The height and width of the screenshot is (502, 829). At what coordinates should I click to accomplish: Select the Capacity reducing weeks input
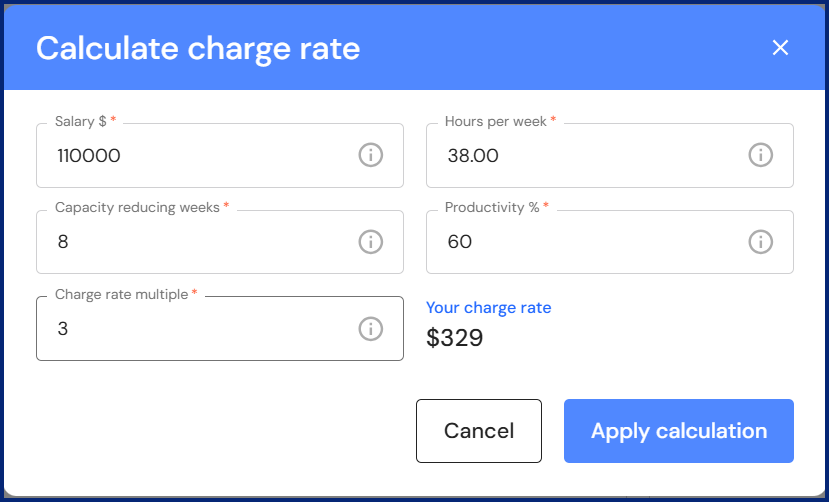point(190,242)
